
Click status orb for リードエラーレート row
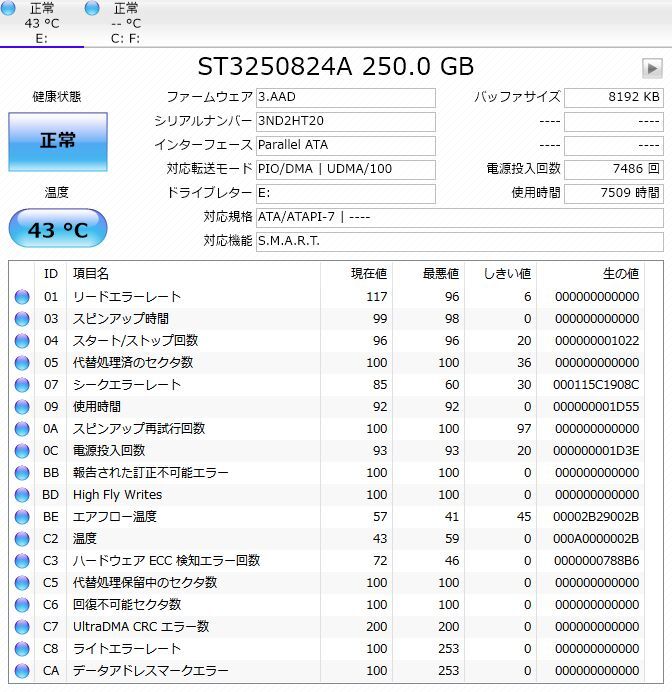point(22,297)
